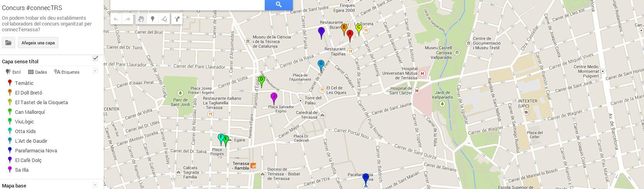Click the Terrassa - Rambla station icon
This screenshot has height=189, width=644.
(254, 166)
